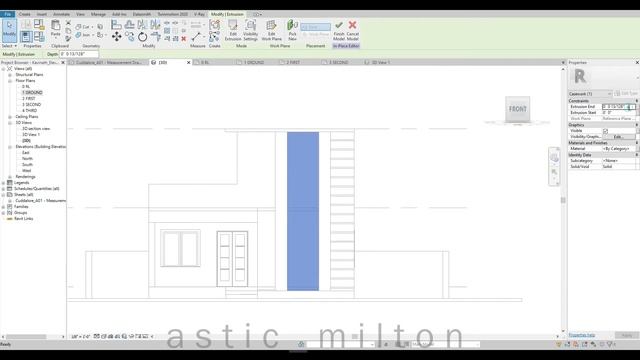640x360 pixels.
Task: Click the Edit Type button
Action: click(x=626, y=93)
